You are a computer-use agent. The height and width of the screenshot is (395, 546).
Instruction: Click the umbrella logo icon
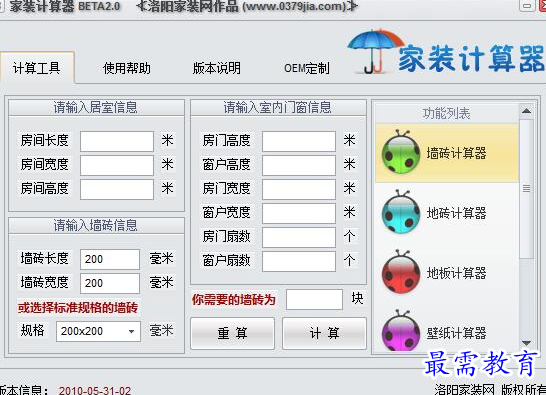(375, 51)
